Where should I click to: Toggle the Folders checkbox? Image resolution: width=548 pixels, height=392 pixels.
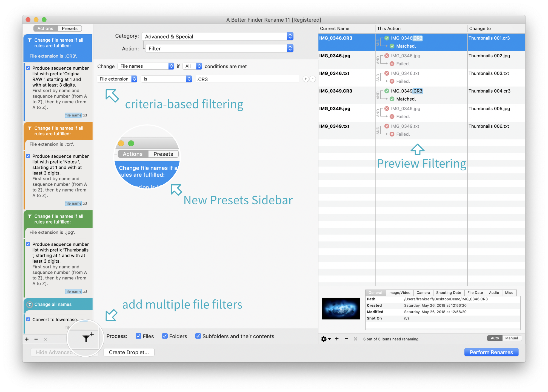(165, 336)
